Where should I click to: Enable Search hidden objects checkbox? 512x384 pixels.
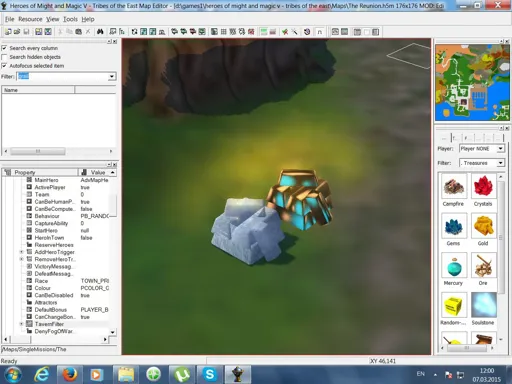click(x=4, y=57)
